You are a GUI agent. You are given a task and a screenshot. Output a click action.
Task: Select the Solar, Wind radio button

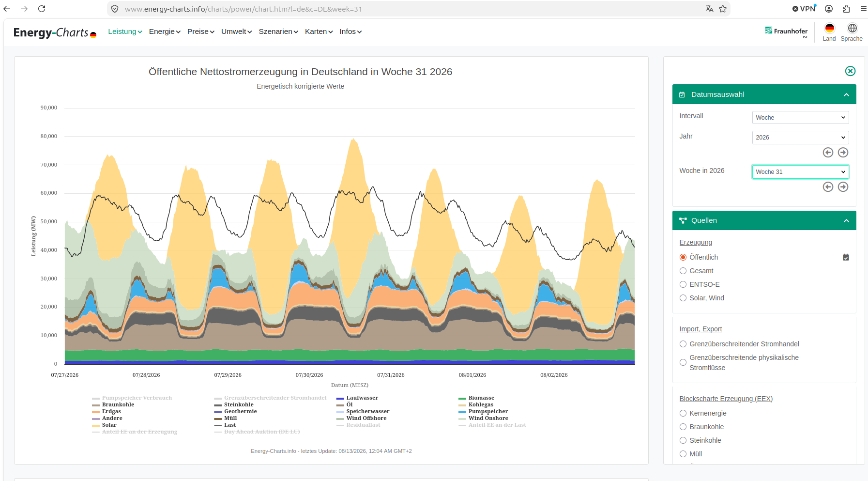pyautogui.click(x=683, y=298)
